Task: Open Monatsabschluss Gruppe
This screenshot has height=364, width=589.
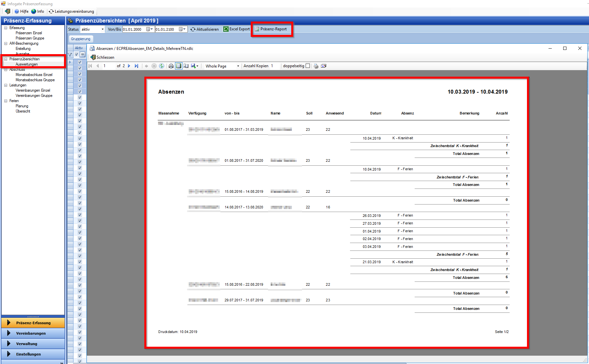Action: point(35,80)
